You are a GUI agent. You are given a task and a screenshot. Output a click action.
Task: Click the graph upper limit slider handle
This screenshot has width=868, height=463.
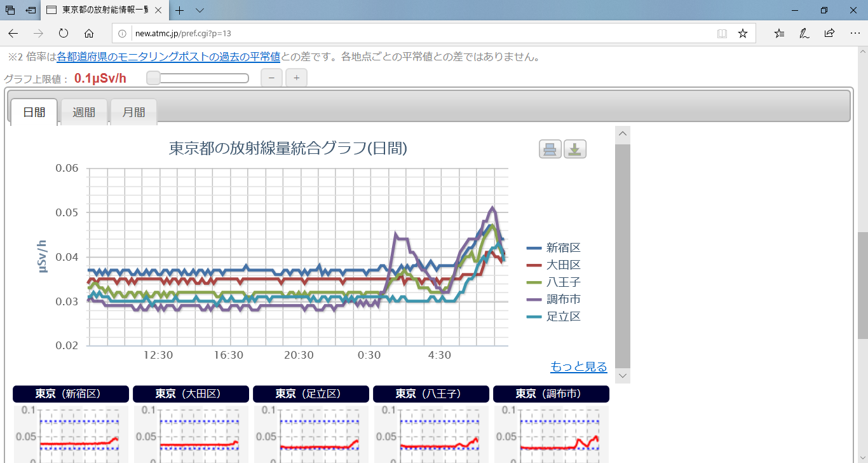pyautogui.click(x=153, y=78)
